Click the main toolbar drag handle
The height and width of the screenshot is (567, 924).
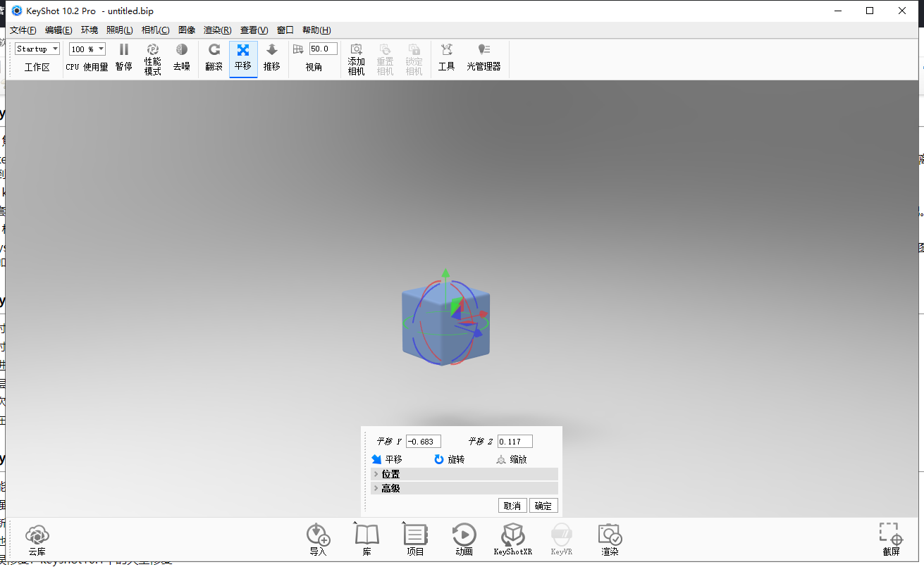click(x=10, y=59)
